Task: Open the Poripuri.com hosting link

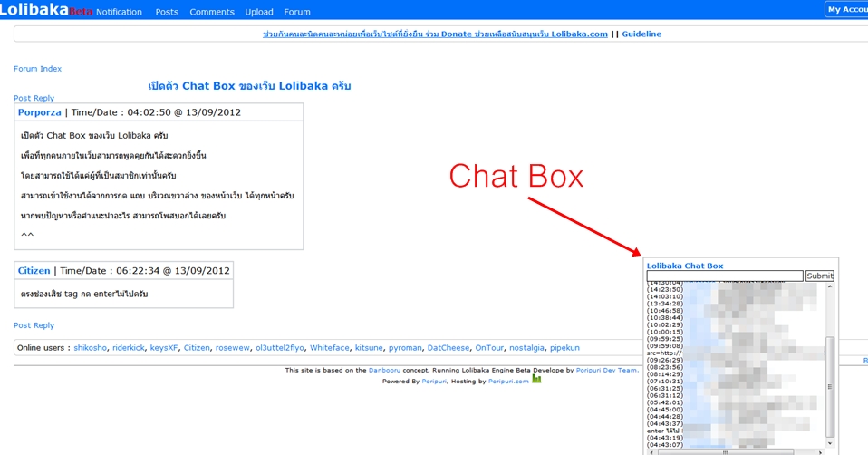Action: [508, 381]
